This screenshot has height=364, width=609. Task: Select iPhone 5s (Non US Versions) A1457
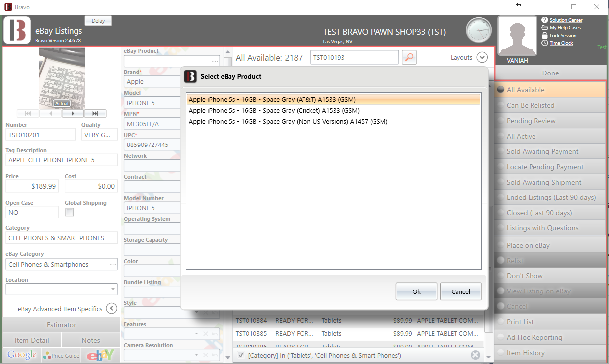(333, 122)
